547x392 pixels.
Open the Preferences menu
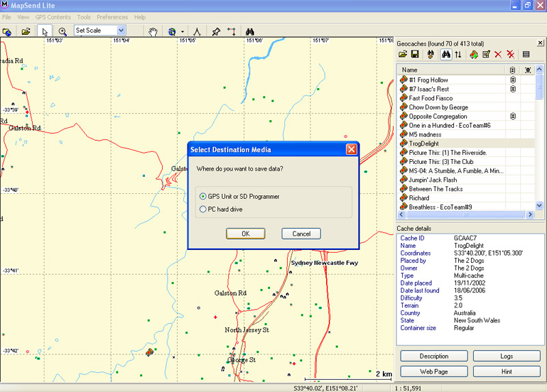[x=112, y=17]
